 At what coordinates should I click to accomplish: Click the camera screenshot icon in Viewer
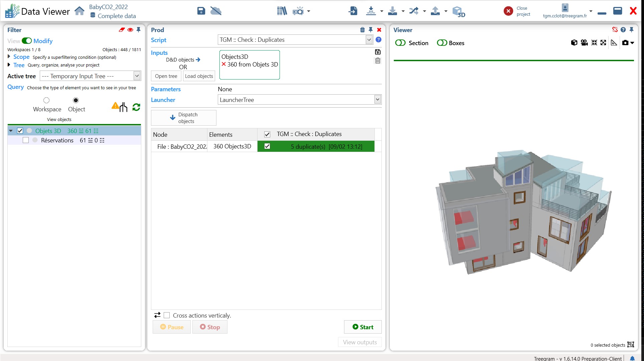[625, 43]
